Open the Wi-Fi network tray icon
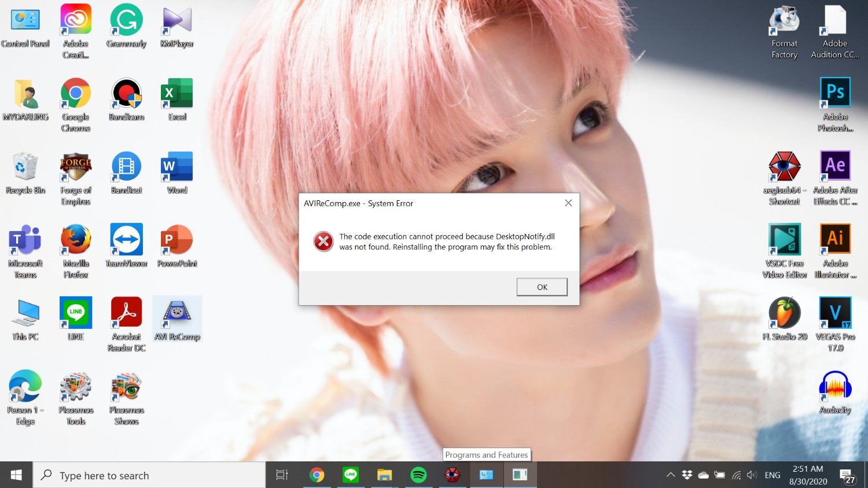Screen dimensions: 868x488 [736, 475]
